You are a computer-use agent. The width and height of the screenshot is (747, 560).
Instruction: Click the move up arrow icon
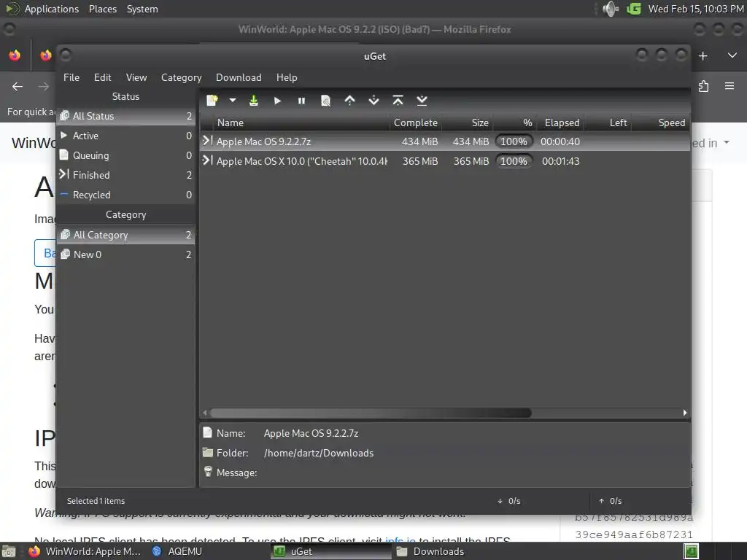pyautogui.click(x=349, y=101)
